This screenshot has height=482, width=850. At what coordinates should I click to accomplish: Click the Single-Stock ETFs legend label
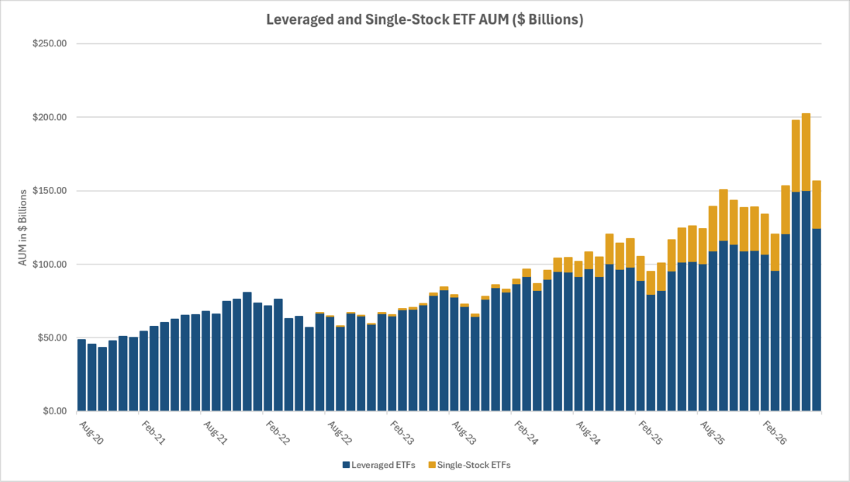[474, 465]
